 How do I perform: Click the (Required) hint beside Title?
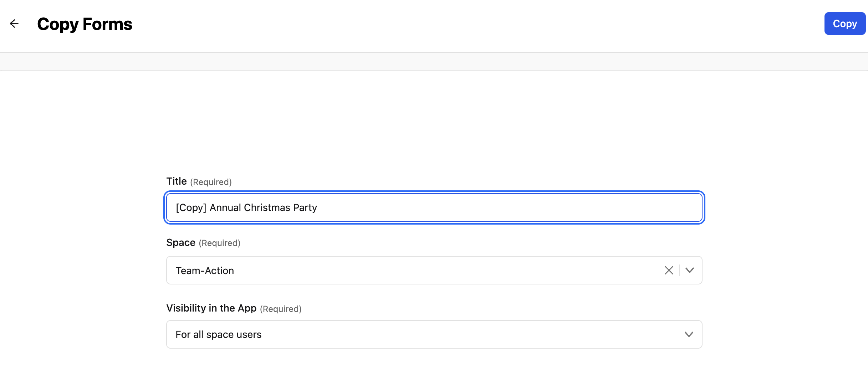click(211, 182)
